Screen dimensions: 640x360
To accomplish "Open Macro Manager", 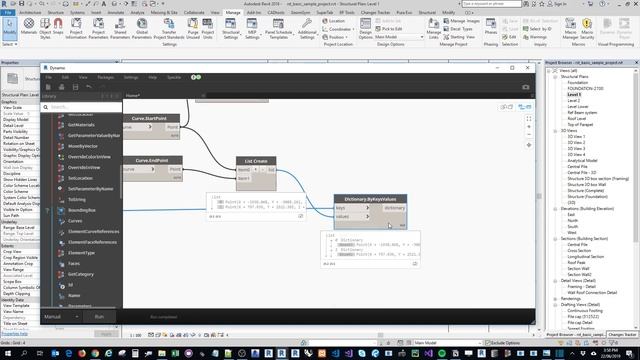I will 570,29.
